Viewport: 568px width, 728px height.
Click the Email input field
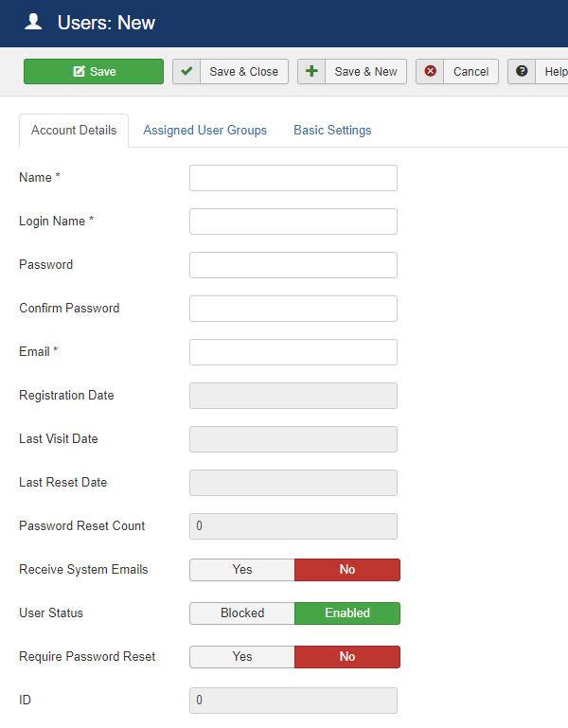(x=293, y=352)
